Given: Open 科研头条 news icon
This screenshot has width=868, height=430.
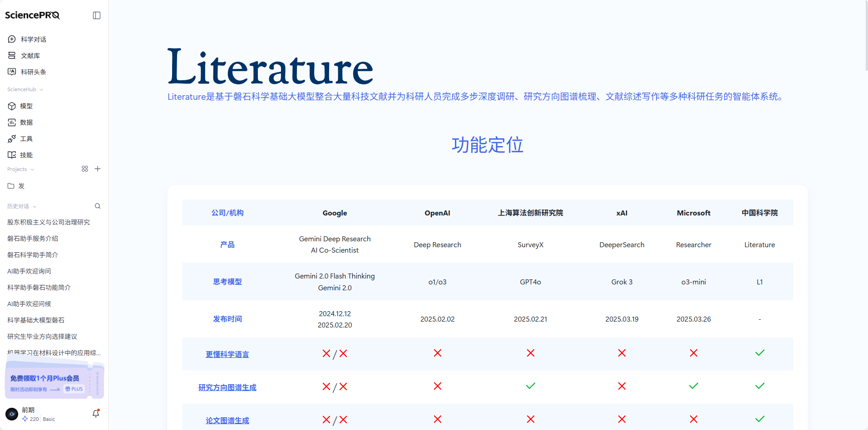Looking at the screenshot, I should click(x=12, y=72).
